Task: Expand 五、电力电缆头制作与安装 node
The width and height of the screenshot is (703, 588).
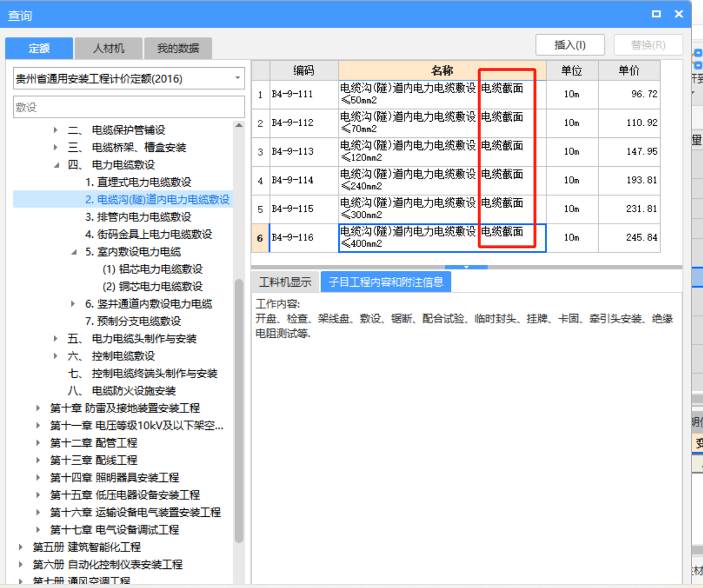Action: (x=56, y=339)
